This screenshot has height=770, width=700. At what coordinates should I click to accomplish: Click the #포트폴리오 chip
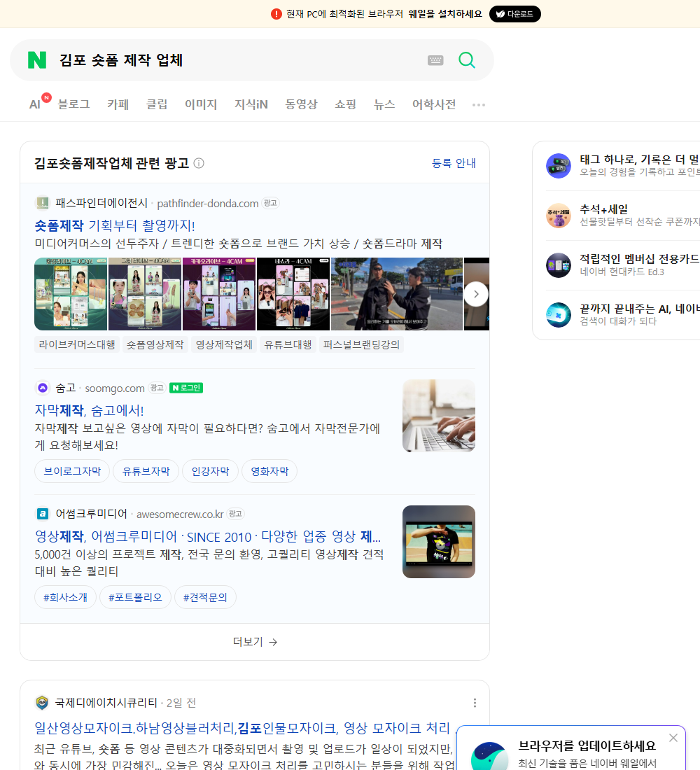click(135, 597)
